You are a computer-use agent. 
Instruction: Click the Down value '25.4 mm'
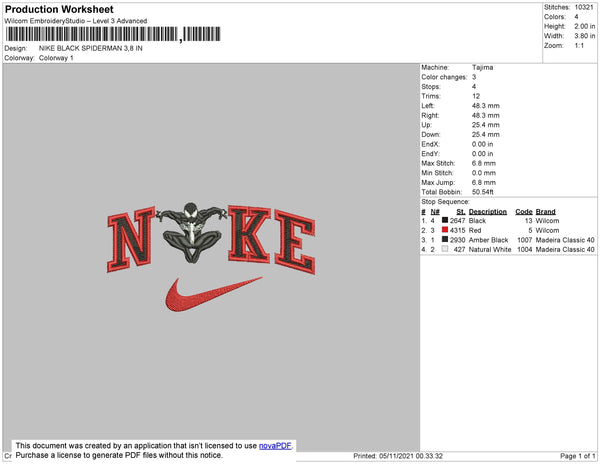(486, 134)
